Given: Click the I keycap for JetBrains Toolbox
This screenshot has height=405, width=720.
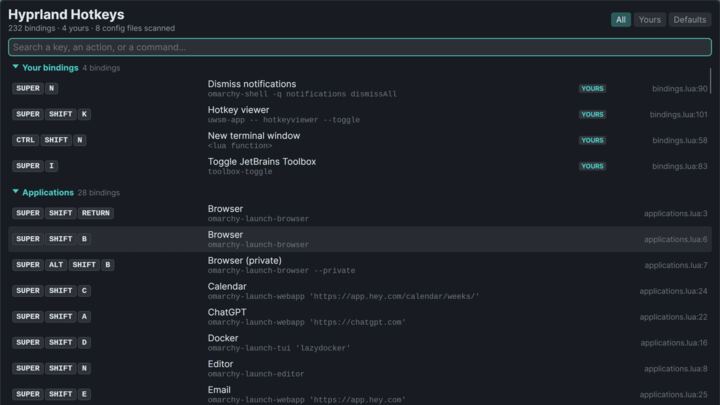Looking at the screenshot, I should pos(51,165).
